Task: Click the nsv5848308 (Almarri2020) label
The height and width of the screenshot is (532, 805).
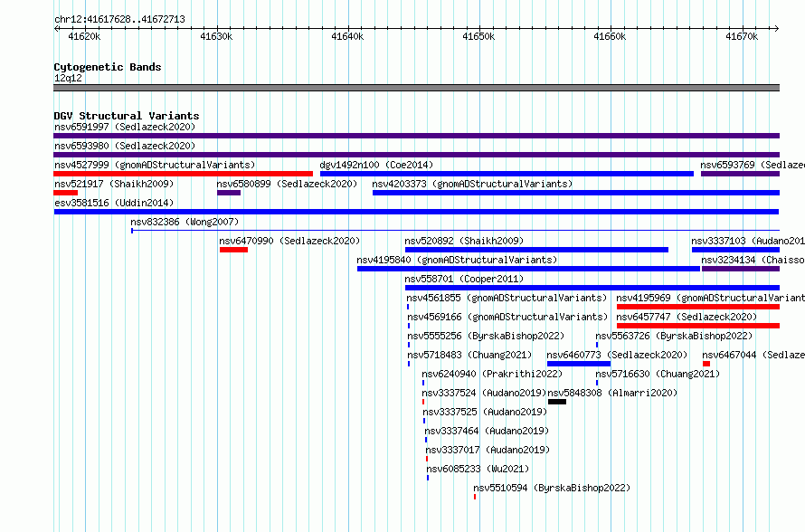Action: [612, 393]
